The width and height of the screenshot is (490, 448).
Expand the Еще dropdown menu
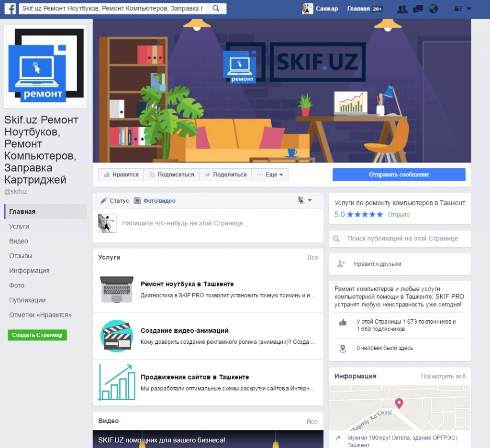pyautogui.click(x=270, y=175)
